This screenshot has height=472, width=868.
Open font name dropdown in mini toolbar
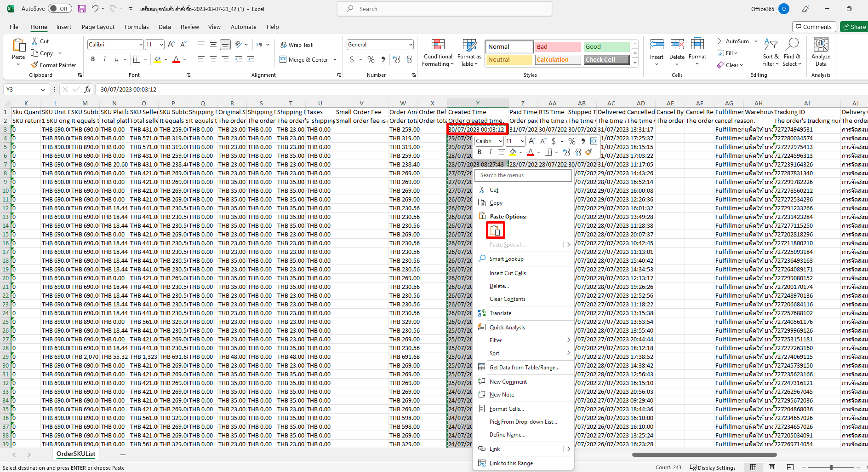click(500, 141)
